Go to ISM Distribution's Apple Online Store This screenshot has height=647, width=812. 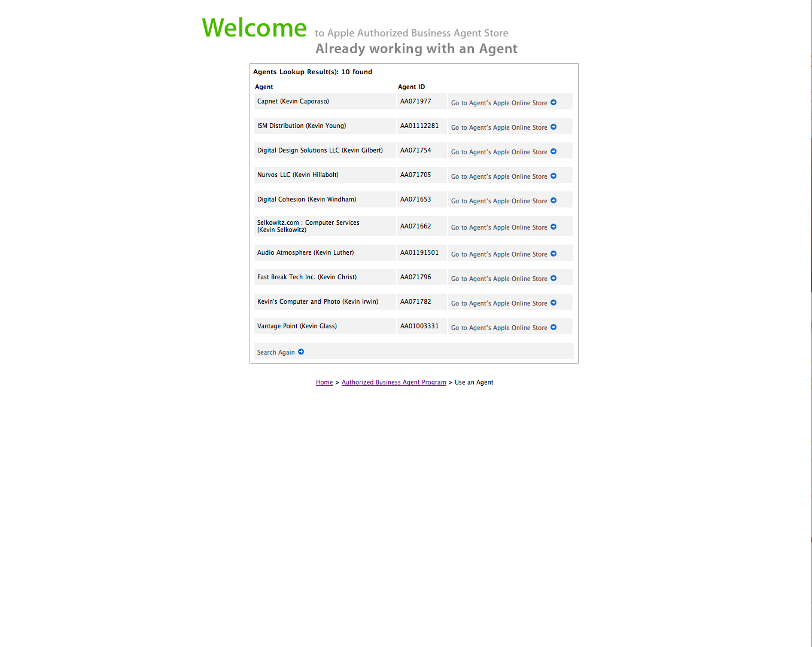point(499,127)
